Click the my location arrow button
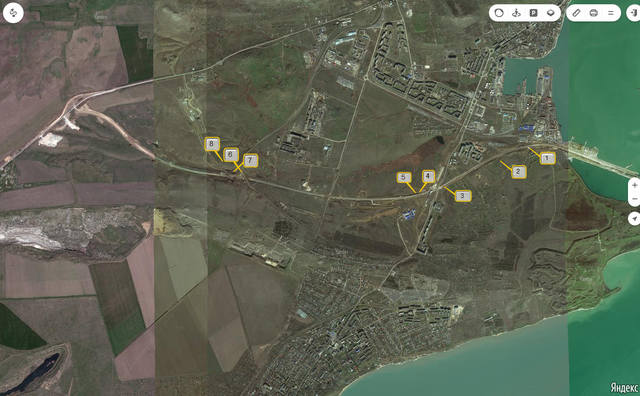The height and width of the screenshot is (396, 640). pos(634,219)
